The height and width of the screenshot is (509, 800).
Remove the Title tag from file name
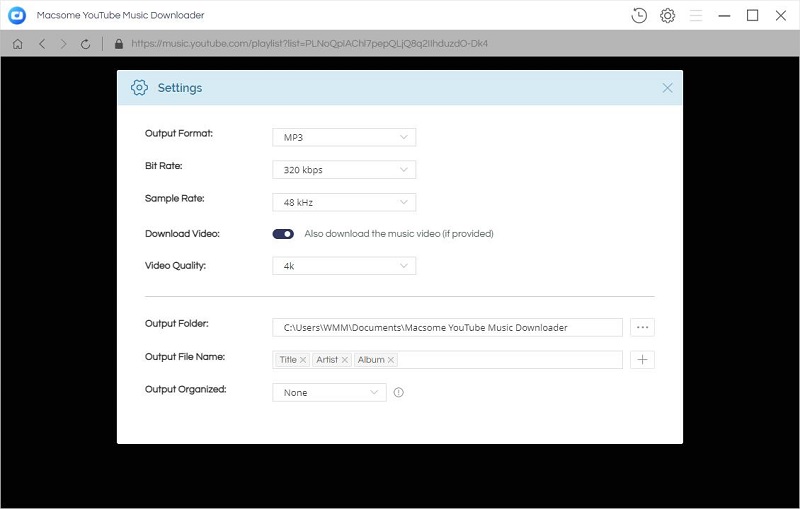pyautogui.click(x=303, y=360)
